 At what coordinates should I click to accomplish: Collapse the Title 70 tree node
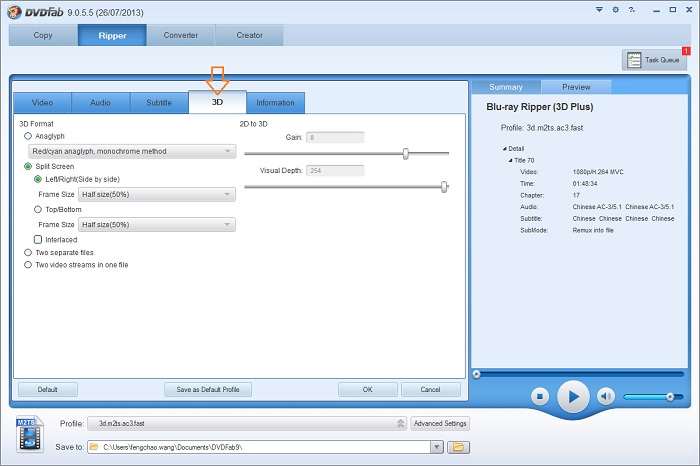click(x=510, y=160)
